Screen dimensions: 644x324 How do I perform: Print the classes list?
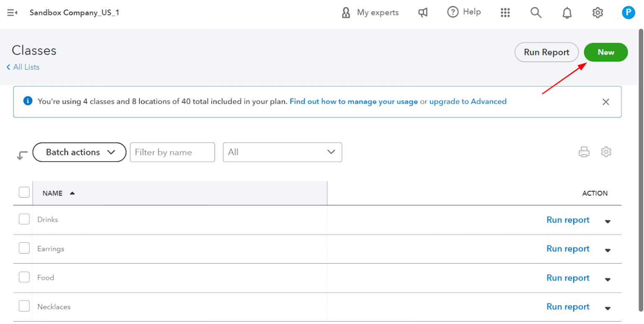[584, 152]
